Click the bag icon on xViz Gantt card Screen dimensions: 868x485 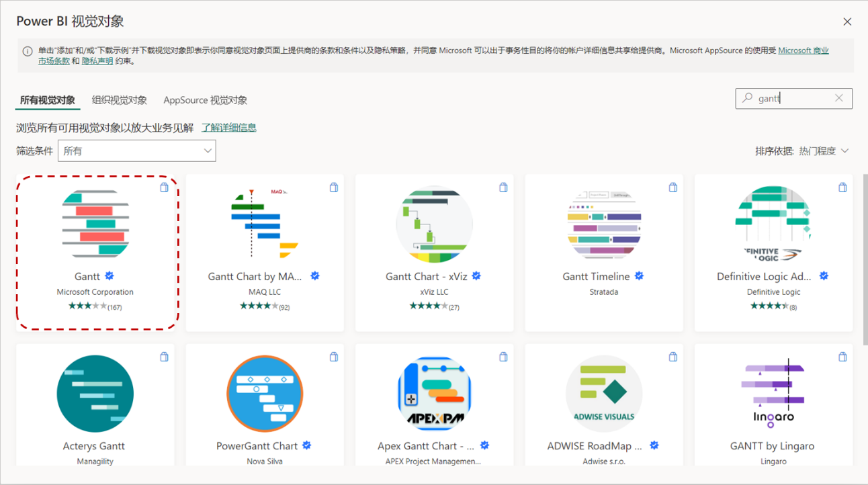coord(503,187)
